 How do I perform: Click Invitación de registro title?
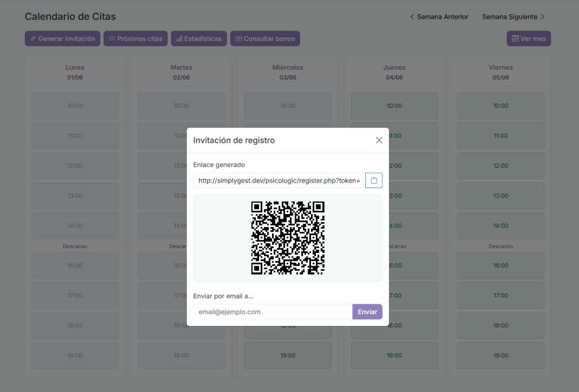[234, 140]
